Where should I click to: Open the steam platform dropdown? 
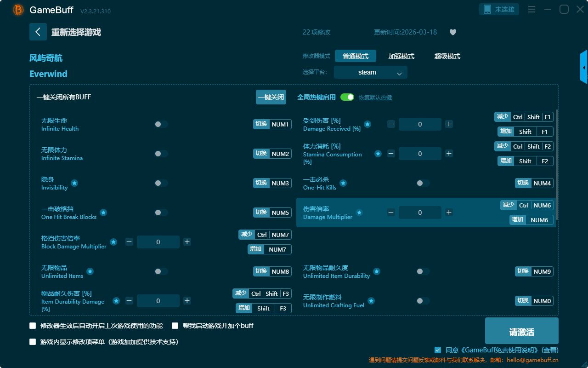tap(370, 72)
